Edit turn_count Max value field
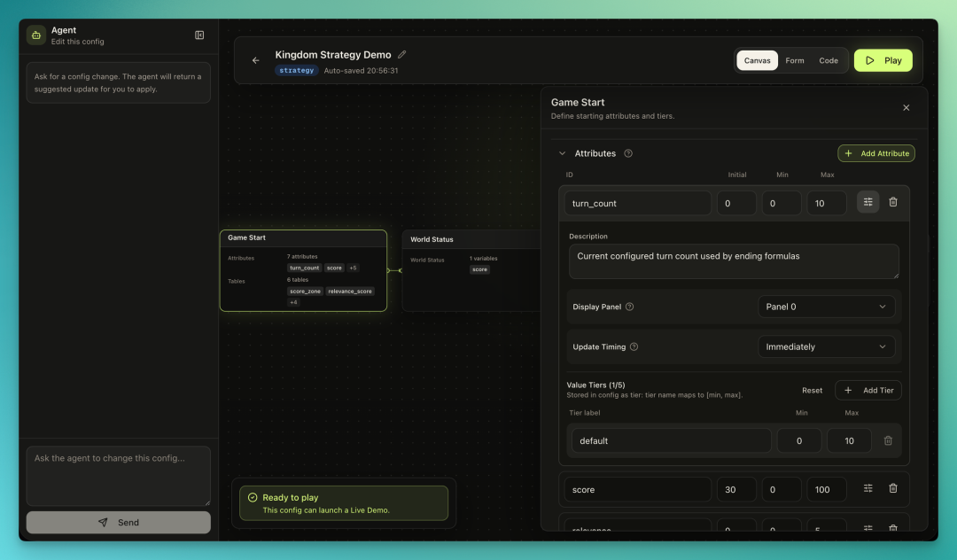957x560 pixels. click(x=827, y=203)
